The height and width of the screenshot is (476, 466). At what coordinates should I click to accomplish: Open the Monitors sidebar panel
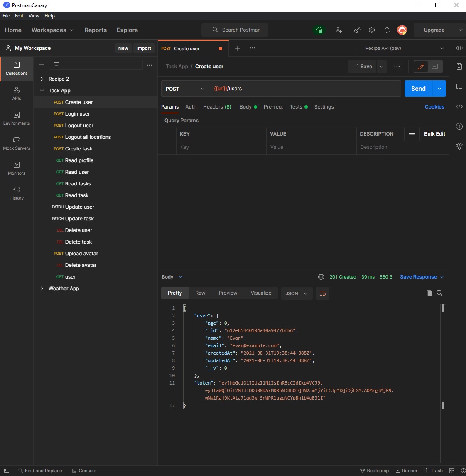[16, 168]
